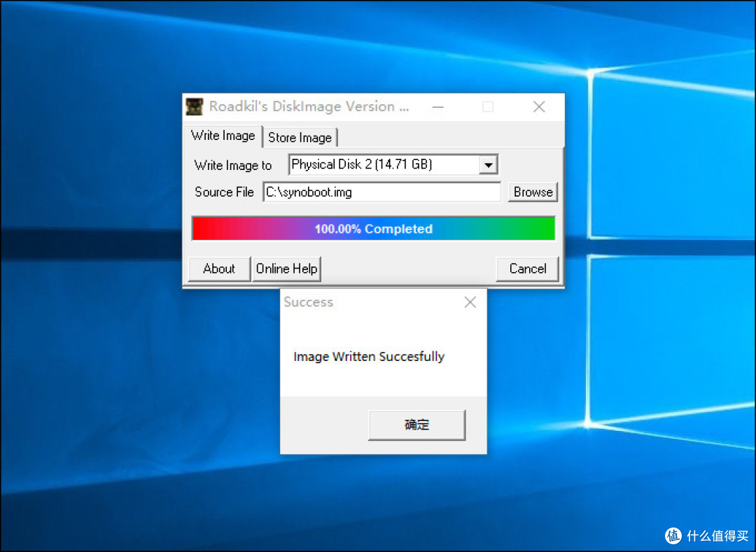Click the Success dialog title text
Screen dimensions: 756x552
point(309,302)
